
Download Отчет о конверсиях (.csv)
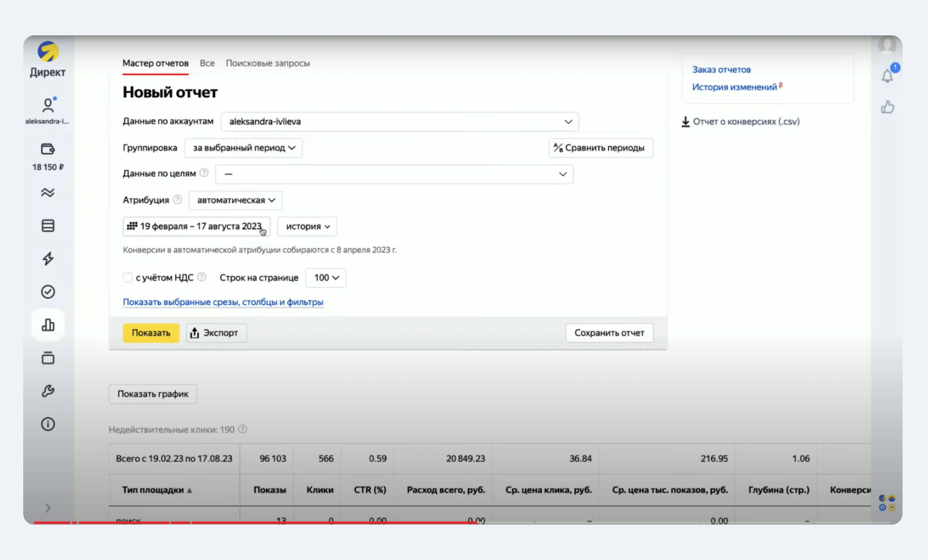(740, 121)
